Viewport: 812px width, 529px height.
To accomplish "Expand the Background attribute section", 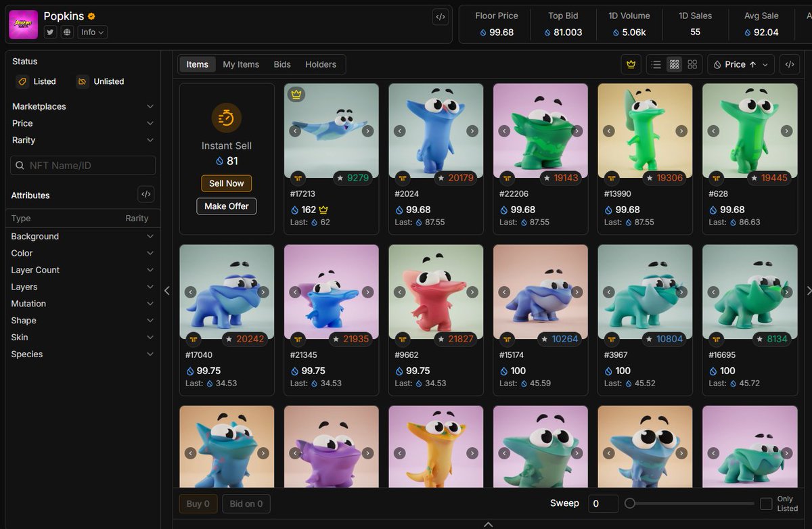I will click(83, 236).
